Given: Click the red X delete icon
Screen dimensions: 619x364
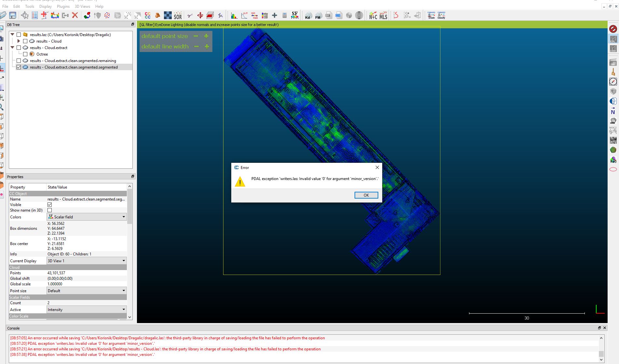Looking at the screenshot, I should click(x=75, y=15).
